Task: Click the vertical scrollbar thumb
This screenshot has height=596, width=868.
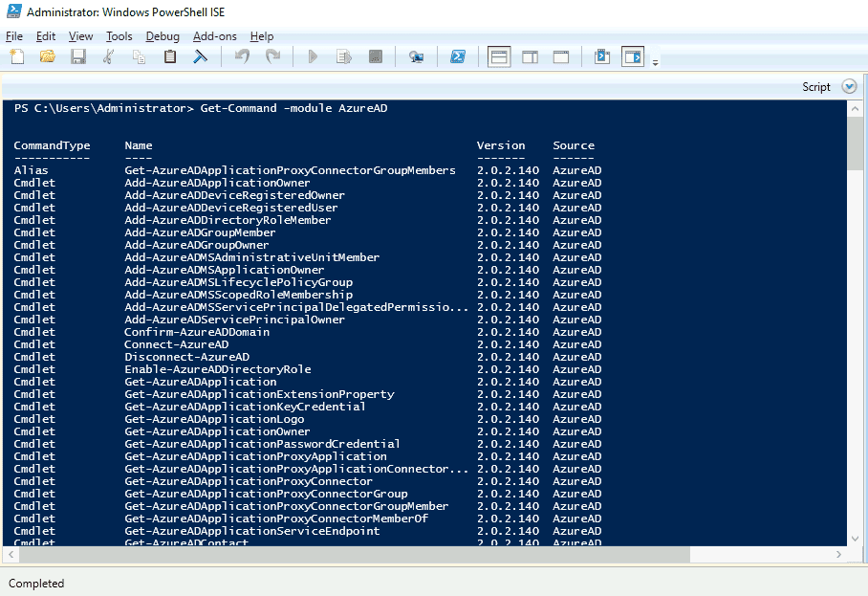Action: (855, 143)
